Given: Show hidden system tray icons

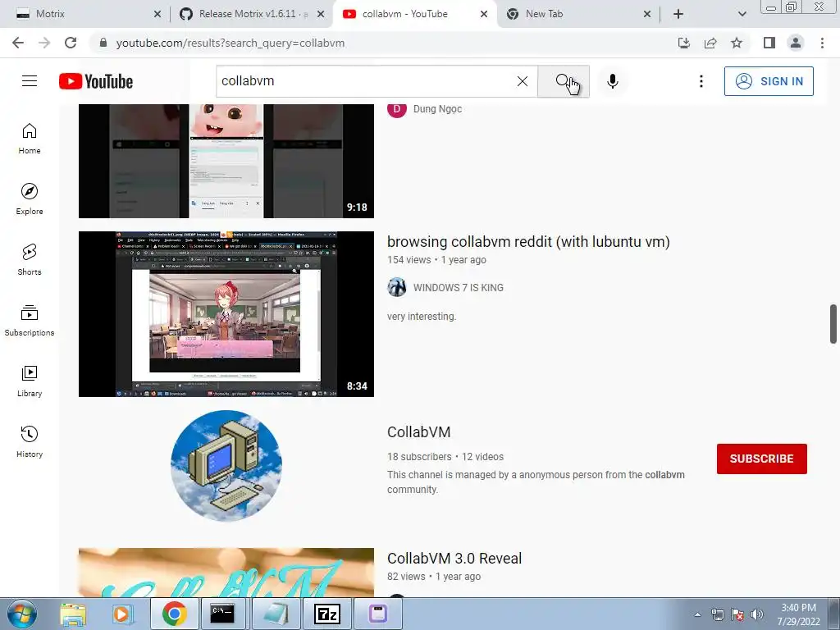Looking at the screenshot, I should coord(697,614).
